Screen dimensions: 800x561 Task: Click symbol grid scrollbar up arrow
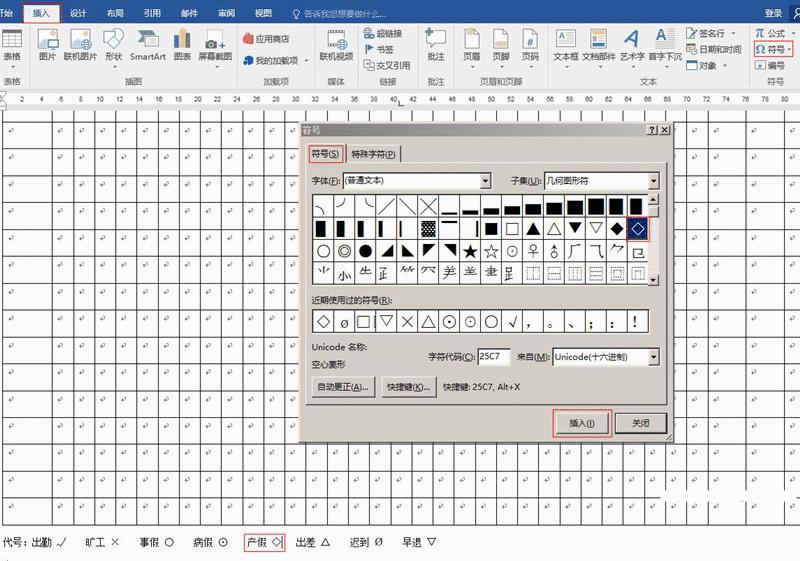pyautogui.click(x=654, y=199)
